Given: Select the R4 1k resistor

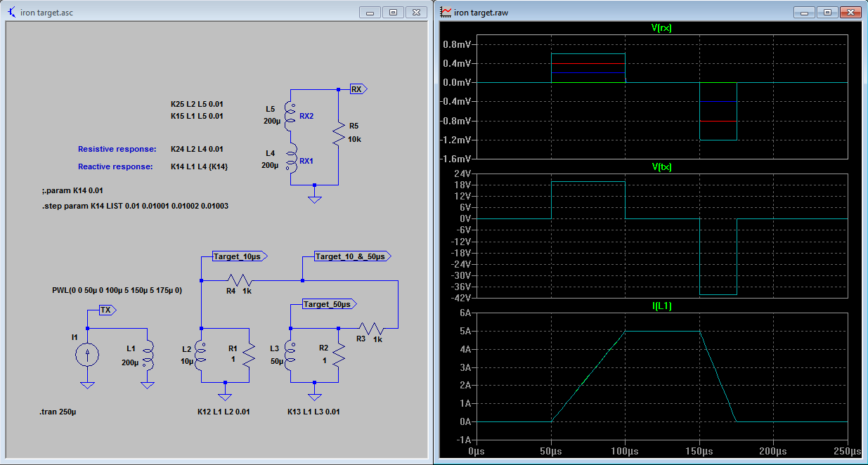Looking at the screenshot, I should tap(241, 281).
